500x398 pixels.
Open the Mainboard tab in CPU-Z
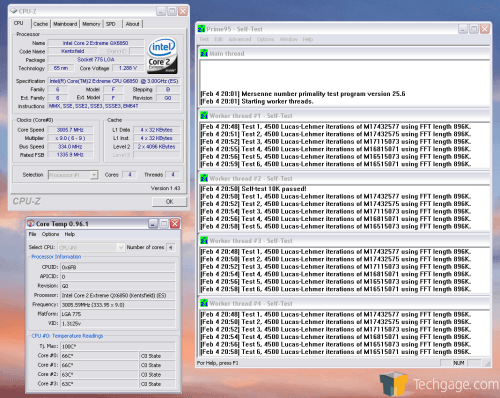[65, 24]
